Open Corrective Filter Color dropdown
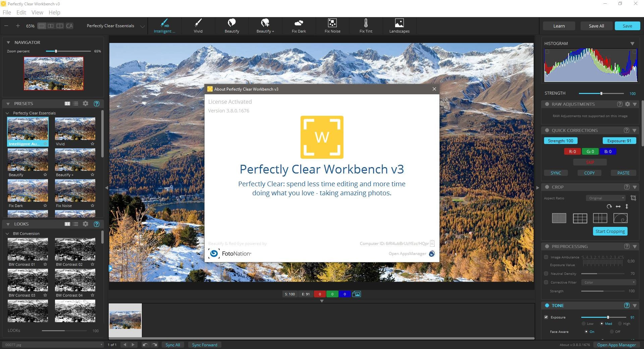The width and height of the screenshot is (644, 349). click(x=609, y=282)
